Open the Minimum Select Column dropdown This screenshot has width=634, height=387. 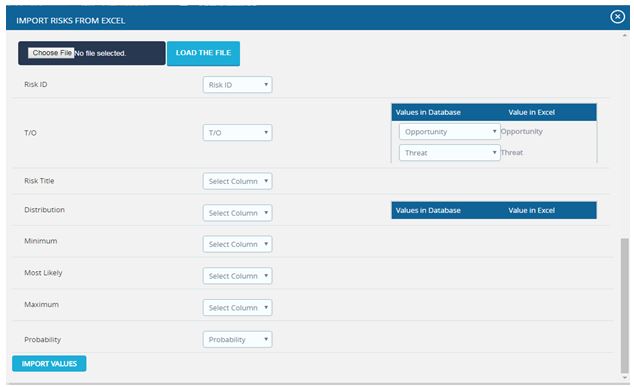pos(237,244)
